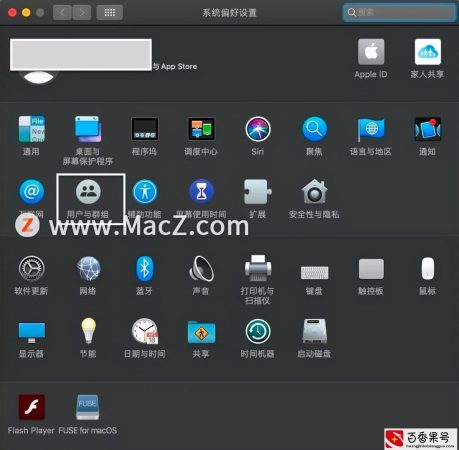
Task: Minimize the window with the yellow button
Action: [26, 13]
